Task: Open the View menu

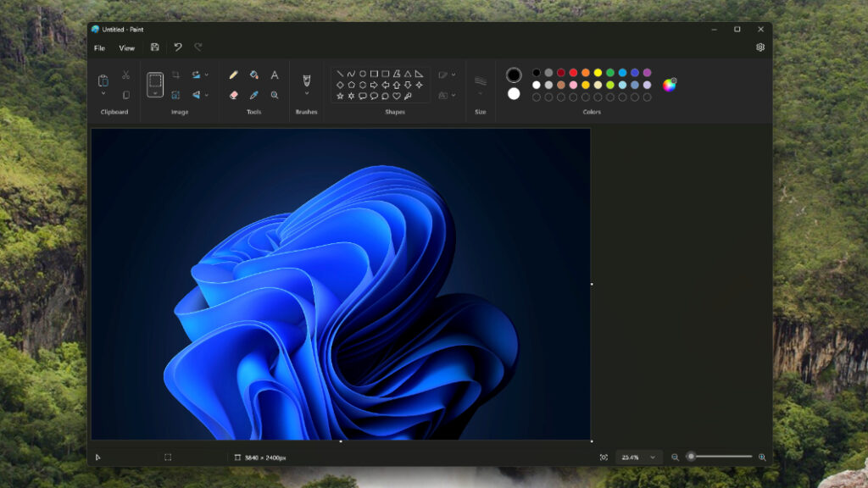Action: pyautogui.click(x=127, y=48)
